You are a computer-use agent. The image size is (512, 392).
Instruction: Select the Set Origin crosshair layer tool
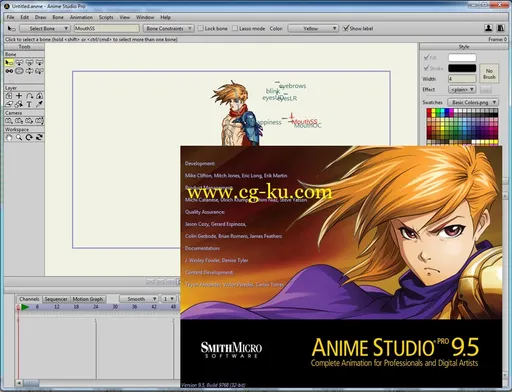click(x=19, y=96)
